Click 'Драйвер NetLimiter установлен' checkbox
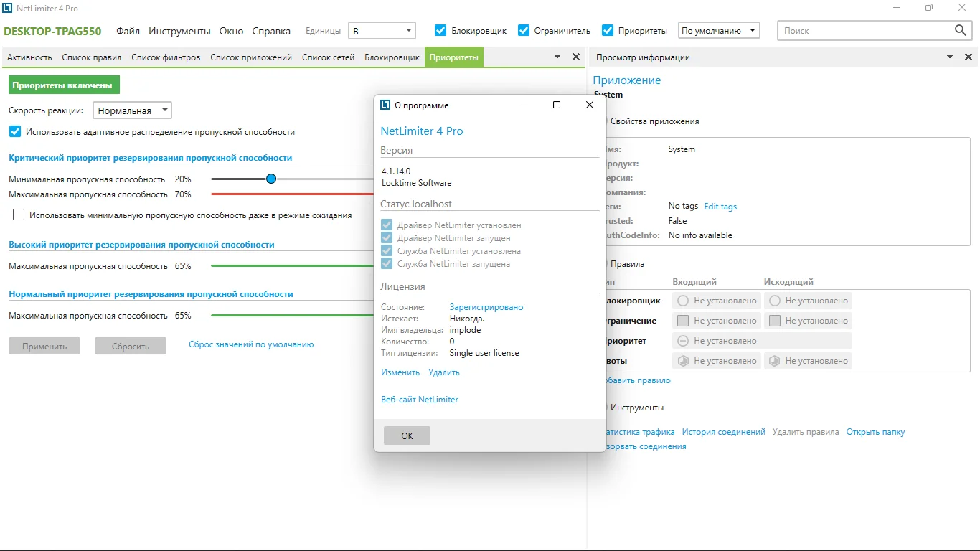The image size is (980, 551). (387, 225)
